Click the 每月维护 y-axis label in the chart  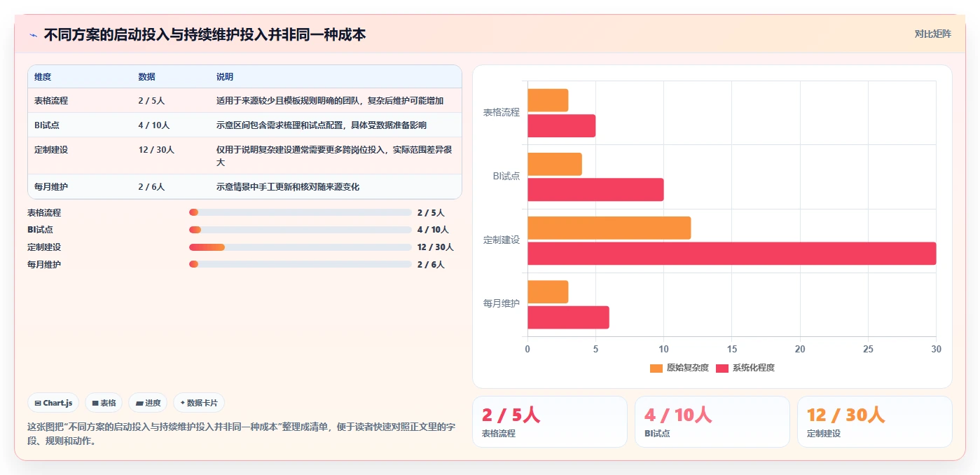coord(502,303)
